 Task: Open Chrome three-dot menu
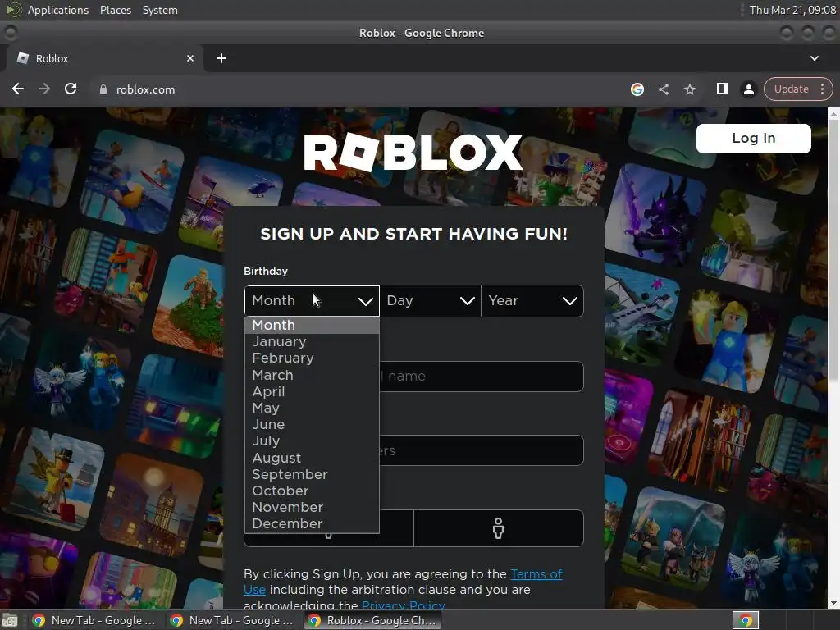coord(822,89)
